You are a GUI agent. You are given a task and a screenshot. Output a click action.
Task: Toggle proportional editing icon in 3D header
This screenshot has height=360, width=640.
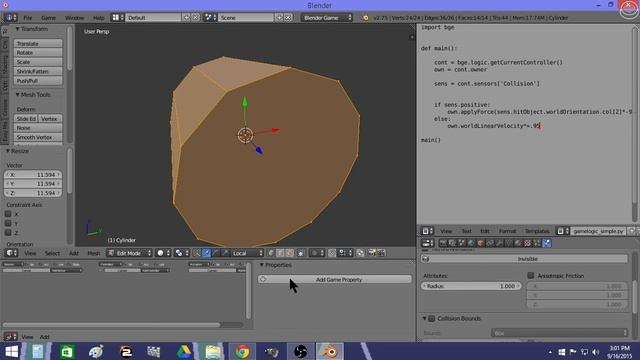click(317, 253)
